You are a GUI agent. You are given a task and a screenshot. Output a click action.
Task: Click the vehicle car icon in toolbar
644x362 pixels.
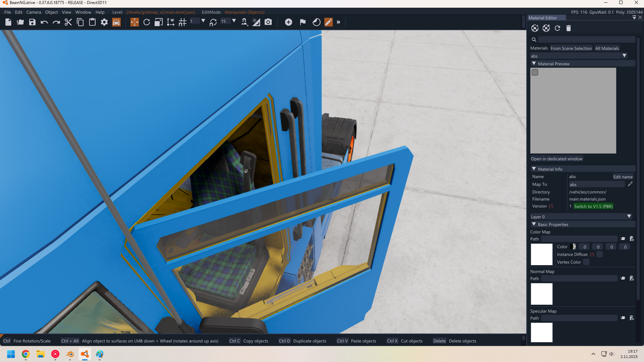pyautogui.click(x=116, y=22)
